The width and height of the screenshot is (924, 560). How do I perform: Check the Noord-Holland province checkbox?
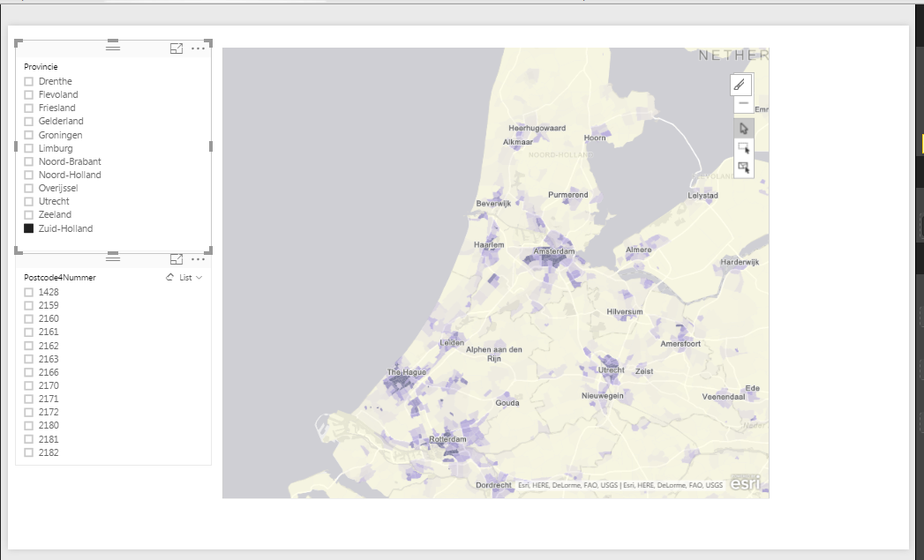tap(29, 175)
